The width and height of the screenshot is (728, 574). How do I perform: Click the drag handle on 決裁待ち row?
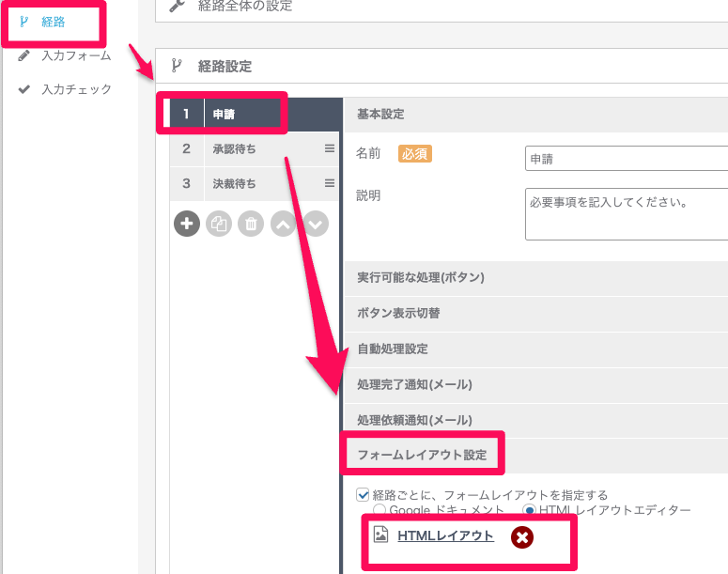(x=330, y=183)
